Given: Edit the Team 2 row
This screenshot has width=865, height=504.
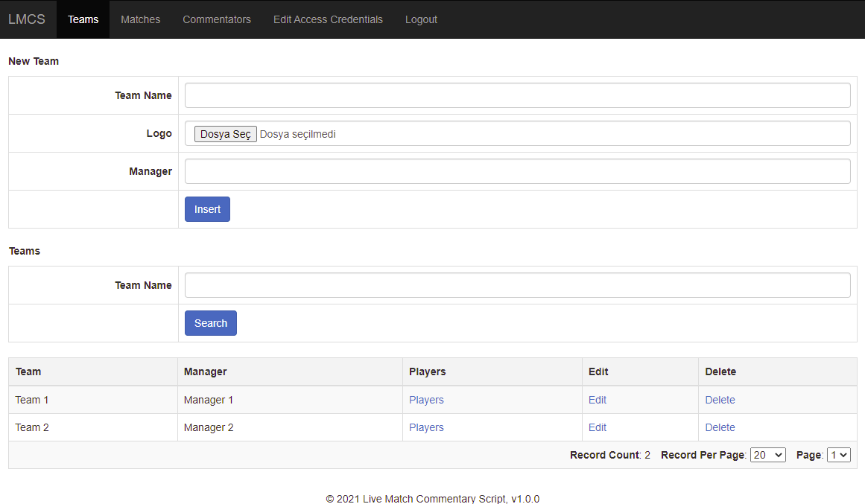Looking at the screenshot, I should [598, 427].
